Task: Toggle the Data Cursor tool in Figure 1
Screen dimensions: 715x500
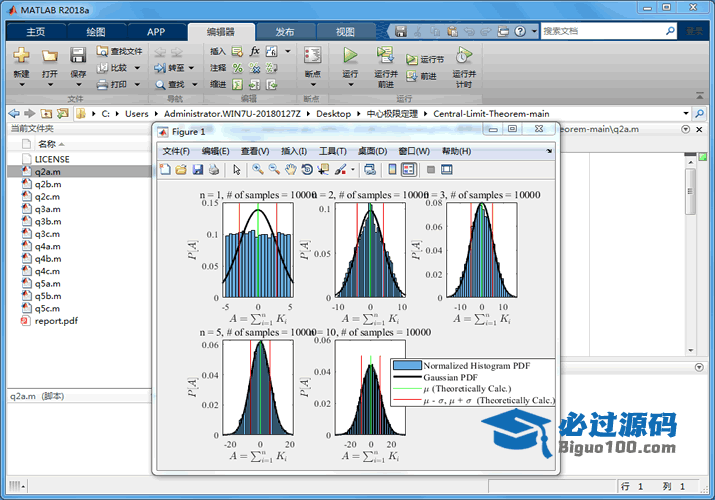Action: pyautogui.click(x=323, y=170)
